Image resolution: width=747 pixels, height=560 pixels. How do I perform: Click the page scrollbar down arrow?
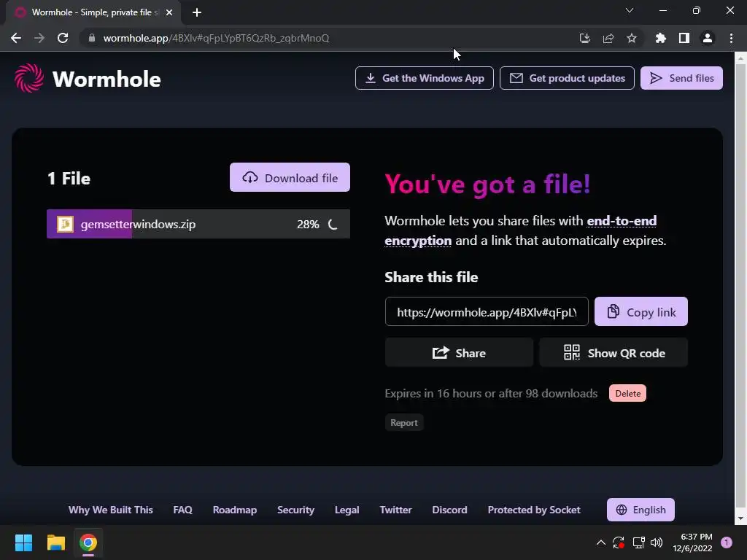click(x=740, y=518)
